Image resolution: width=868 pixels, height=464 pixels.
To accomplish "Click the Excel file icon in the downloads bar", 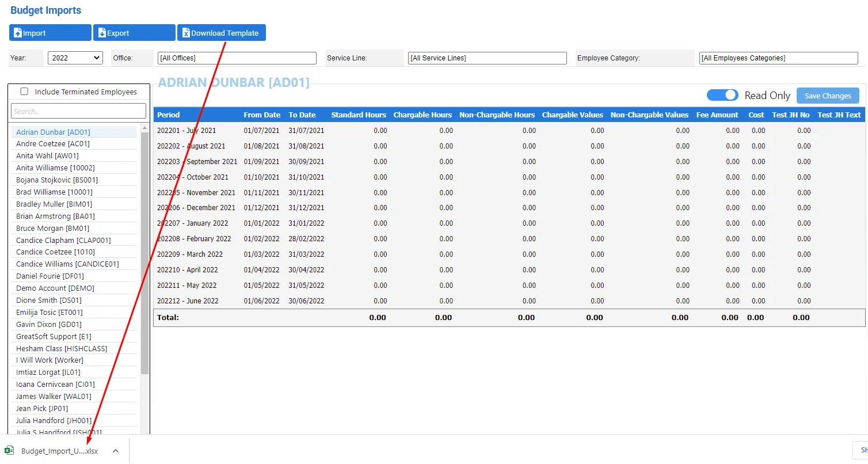I will (9, 451).
